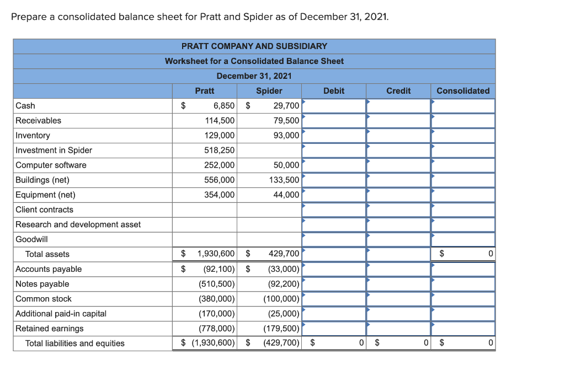Select the Credit cell for Investment in Spider
The image size is (565, 392).
(x=398, y=150)
